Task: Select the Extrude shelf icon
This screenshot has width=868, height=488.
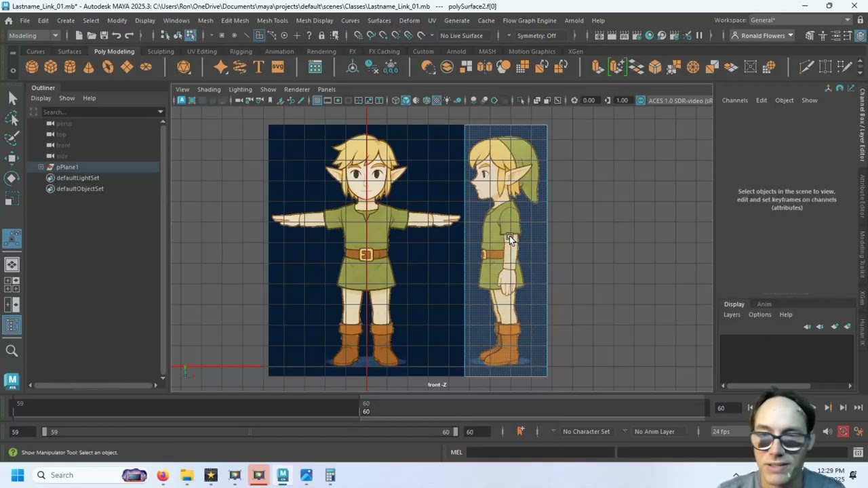Action: (x=597, y=66)
